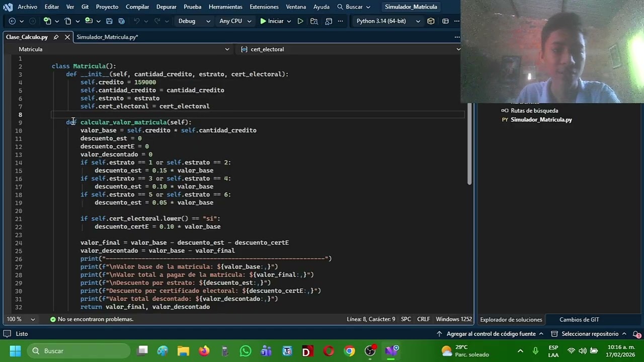
Task: Click the SPC indentation indicator
Action: [406, 319]
